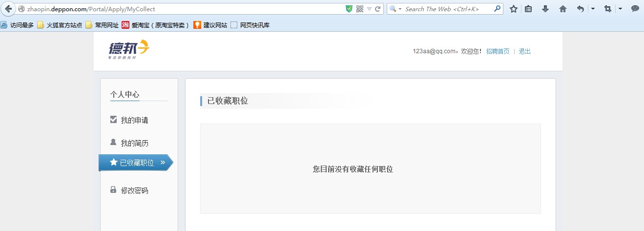This screenshot has width=644, height=231.
Task: Click the Deppon 德邦 logo
Action: tap(128, 50)
